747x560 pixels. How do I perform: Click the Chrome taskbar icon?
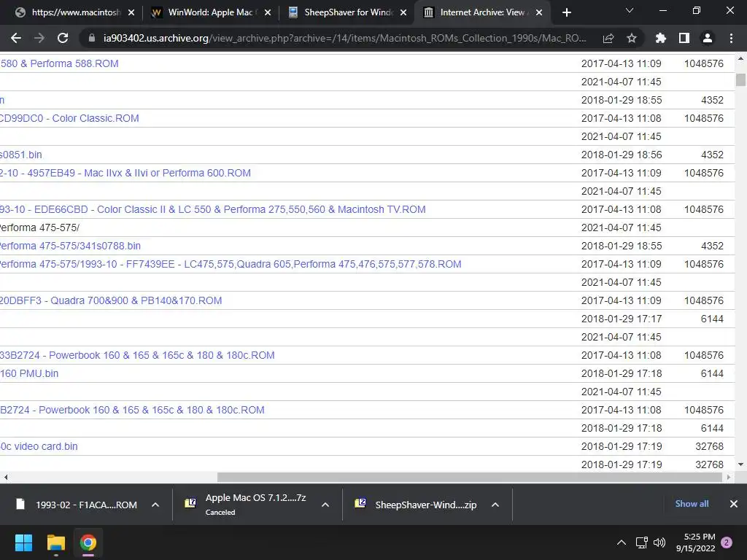[88, 542]
